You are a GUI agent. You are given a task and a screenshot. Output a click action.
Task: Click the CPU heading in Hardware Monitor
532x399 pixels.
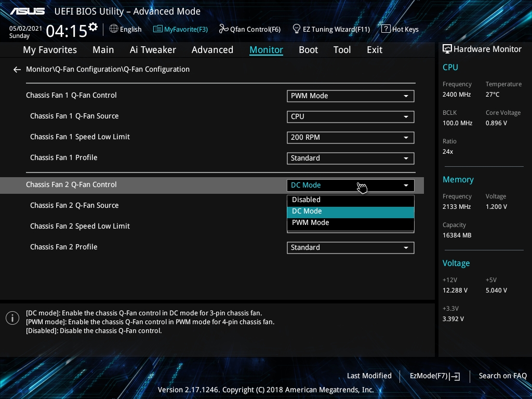click(x=450, y=67)
